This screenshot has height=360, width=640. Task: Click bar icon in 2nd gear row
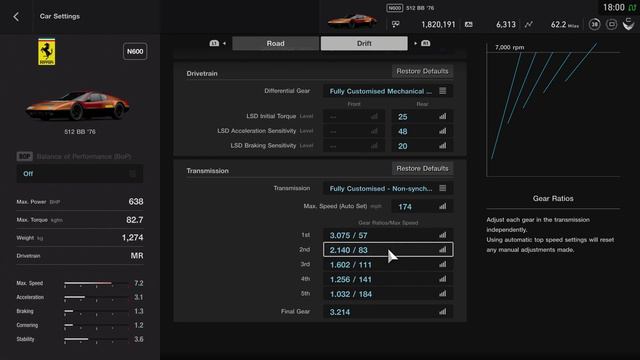[x=442, y=250]
